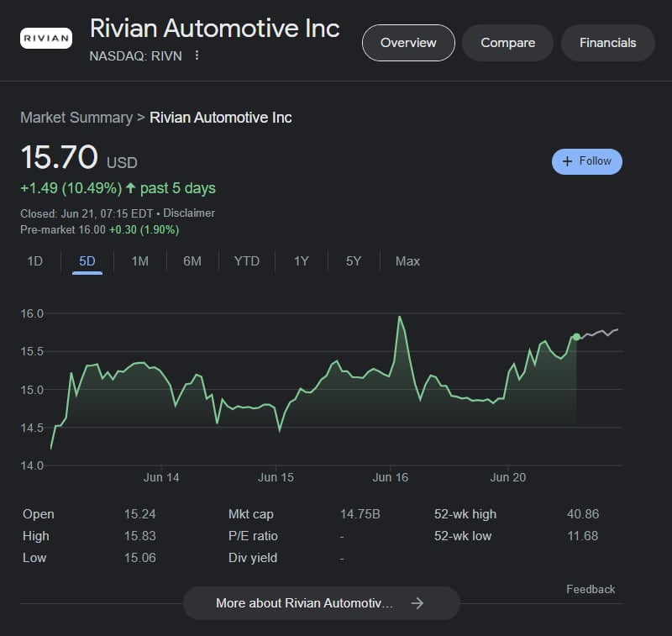Click the Jun 20 date axis label

point(508,477)
